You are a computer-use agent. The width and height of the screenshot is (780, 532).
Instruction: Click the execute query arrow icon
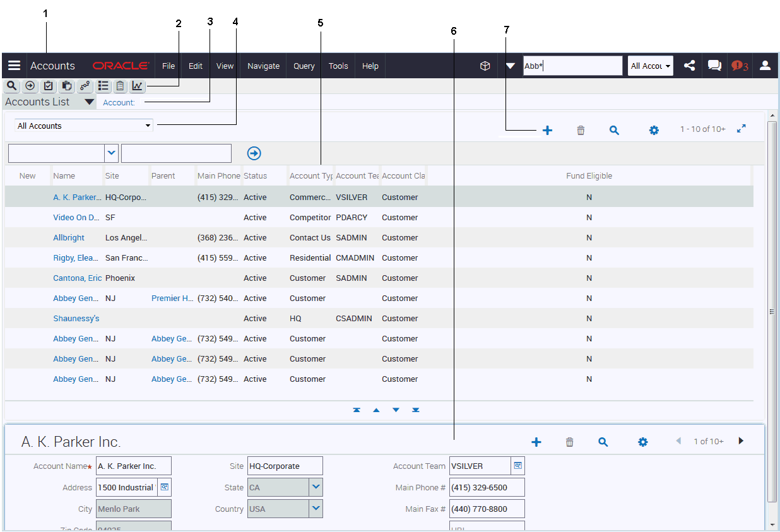253,153
